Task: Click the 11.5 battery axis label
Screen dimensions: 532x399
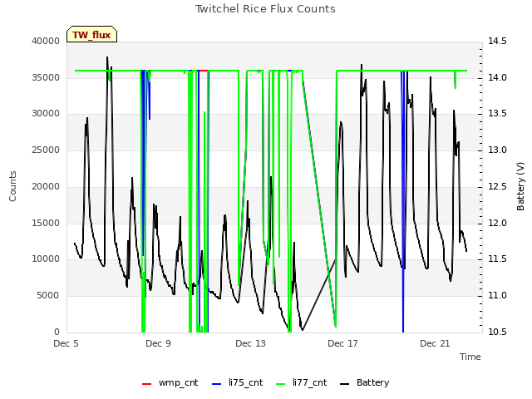Action: click(x=497, y=259)
